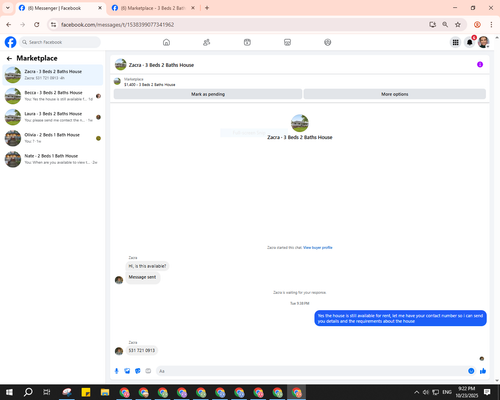The height and width of the screenshot is (400, 500).
Task: Open Windows taskbar search
Action: tap(28, 392)
